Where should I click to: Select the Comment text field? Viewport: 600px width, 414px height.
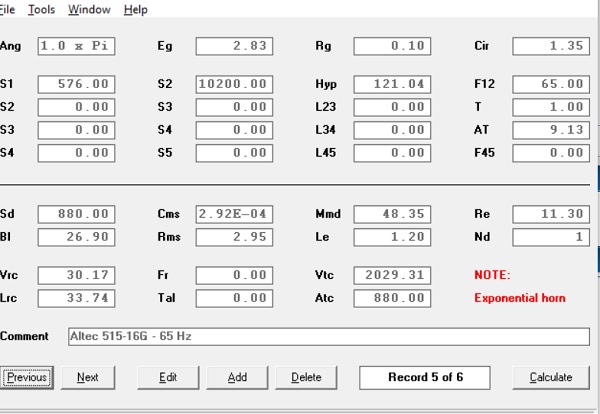tap(329, 336)
